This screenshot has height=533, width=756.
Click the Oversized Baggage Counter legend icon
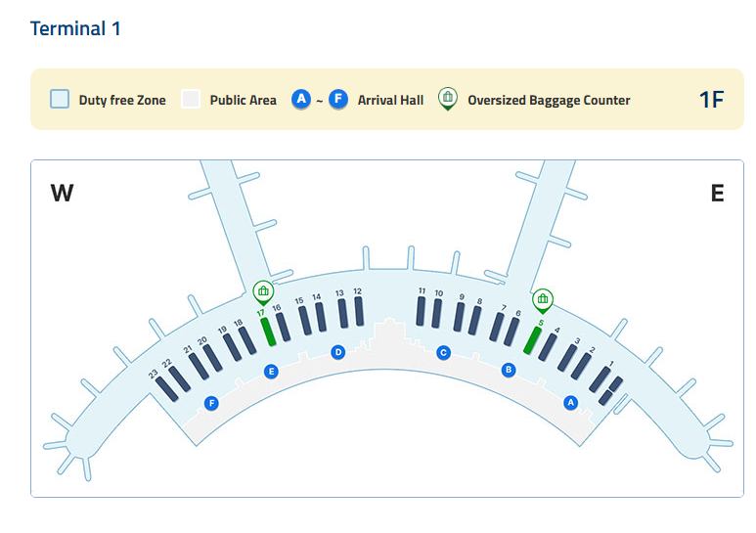pyautogui.click(x=447, y=98)
